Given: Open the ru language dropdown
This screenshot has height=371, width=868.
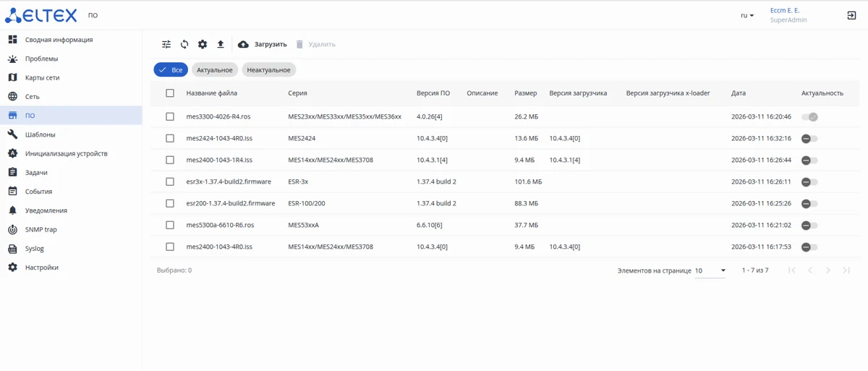Looking at the screenshot, I should pyautogui.click(x=747, y=15).
